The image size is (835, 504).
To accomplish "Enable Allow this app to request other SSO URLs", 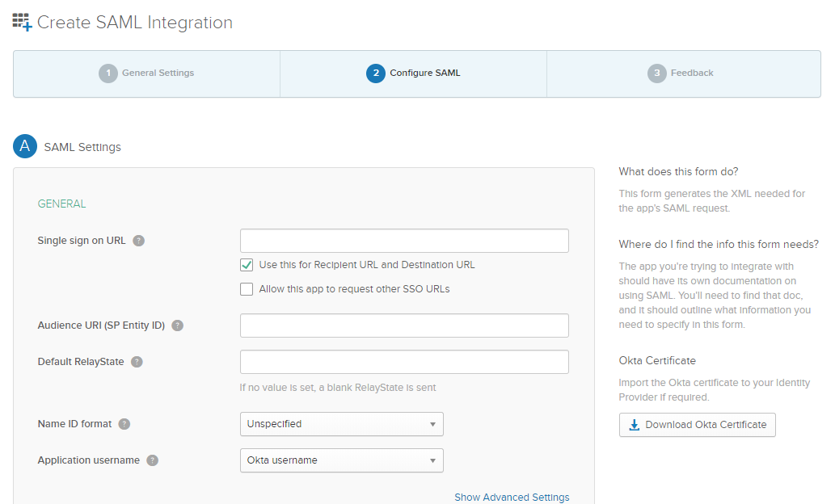I will (247, 289).
